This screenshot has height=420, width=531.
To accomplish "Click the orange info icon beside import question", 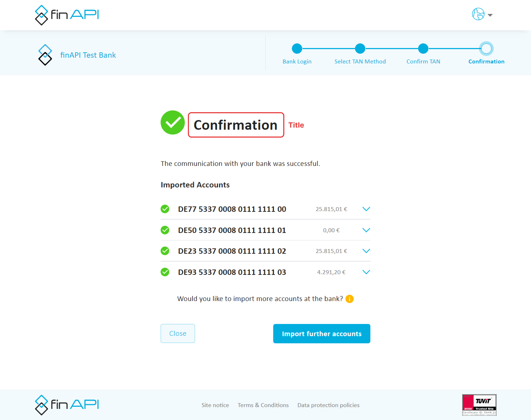I will pyautogui.click(x=349, y=299).
